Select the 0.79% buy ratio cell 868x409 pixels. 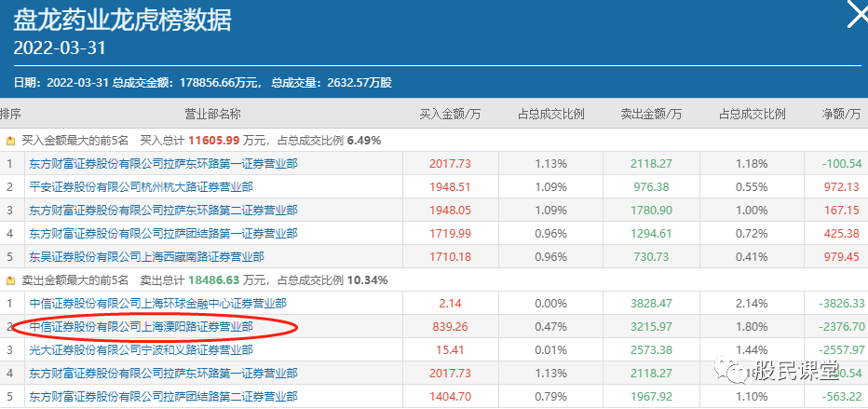550,396
